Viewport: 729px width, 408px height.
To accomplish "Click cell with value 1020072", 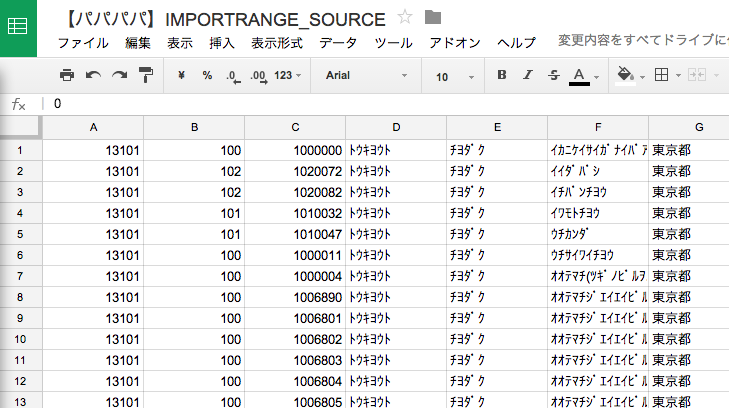I will click(295, 171).
